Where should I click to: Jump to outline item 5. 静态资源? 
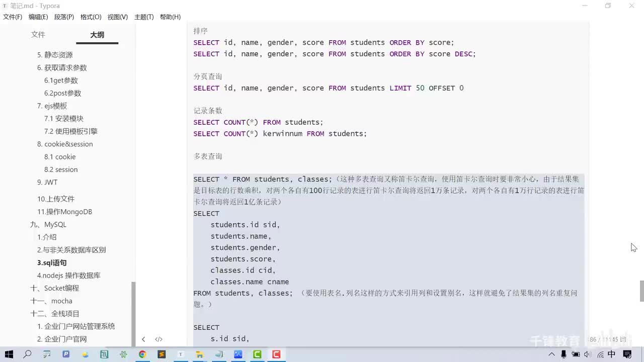[55, 55]
